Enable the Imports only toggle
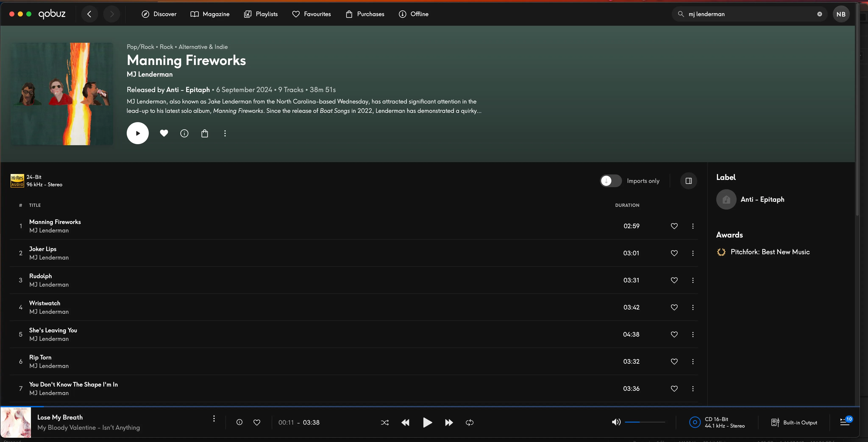 (611, 181)
